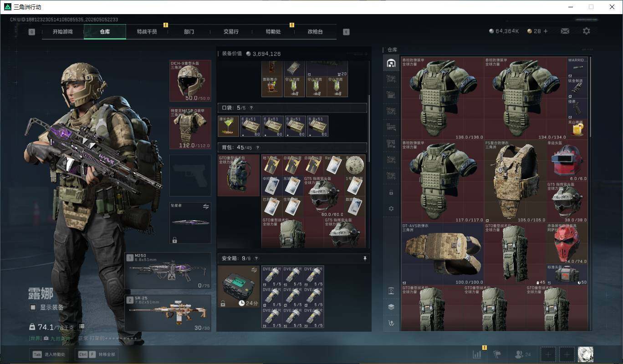The width and height of the screenshot is (623, 364).
Task: Select the M250 primary weapon slot
Action: pos(168,271)
